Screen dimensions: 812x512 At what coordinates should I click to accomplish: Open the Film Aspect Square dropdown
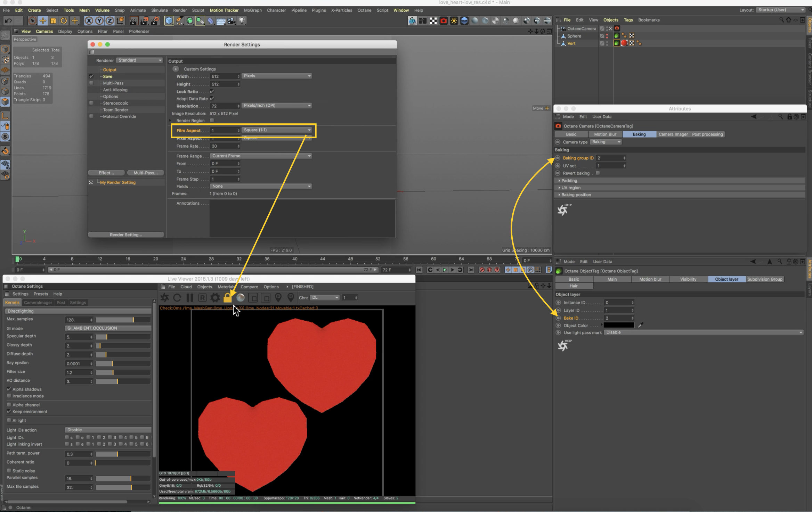point(277,130)
